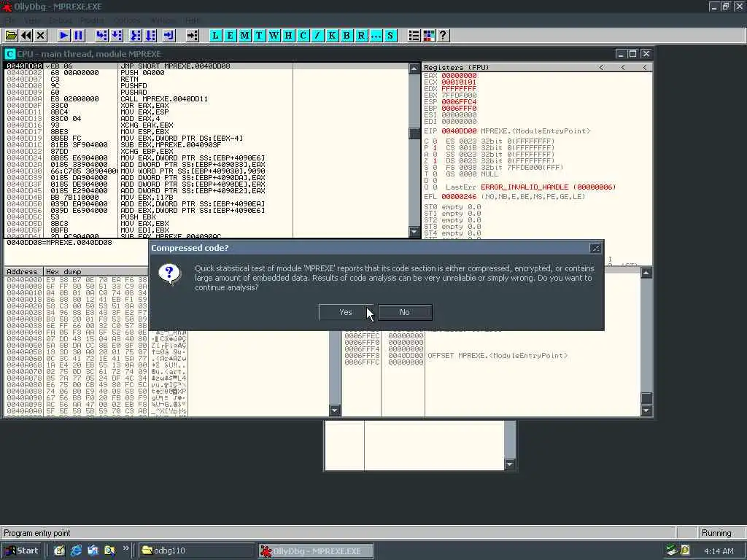Show Memory map with M button

tap(245, 36)
